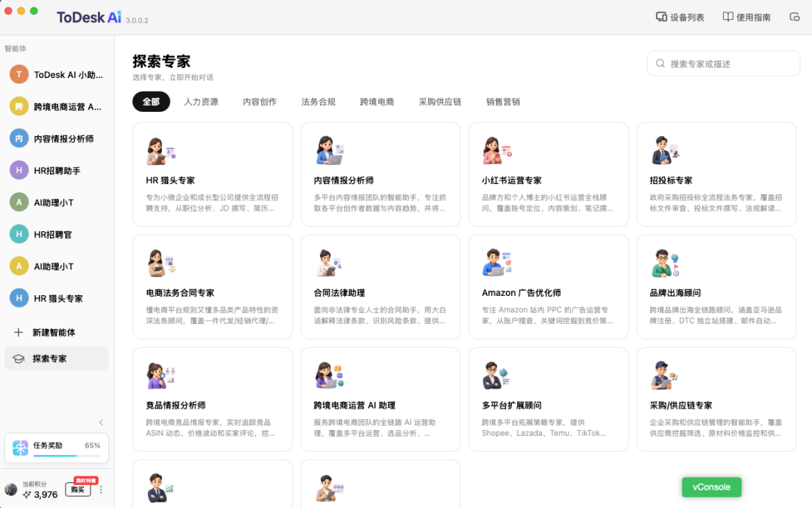This screenshot has height=508, width=812.
Task: Open 跨境电商运营 agent avatar in sidebar
Action: click(19, 107)
